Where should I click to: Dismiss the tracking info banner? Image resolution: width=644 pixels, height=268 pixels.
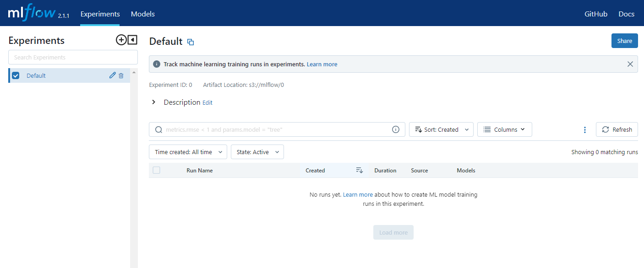coord(630,64)
